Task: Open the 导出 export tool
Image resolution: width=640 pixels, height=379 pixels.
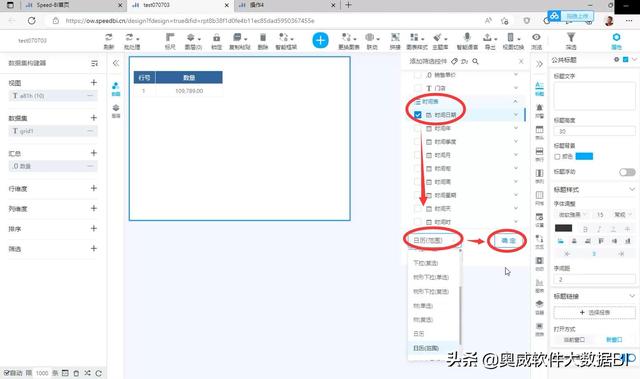Action: (x=489, y=41)
